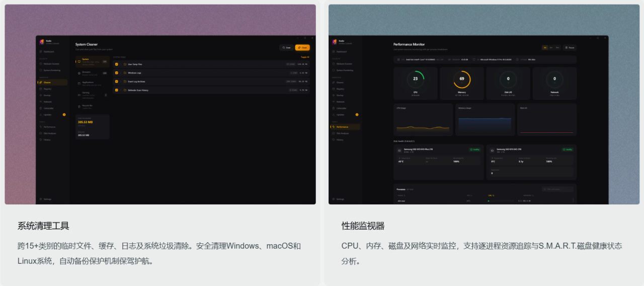
Task: Click the Kudu logo in System Cleaner window
Action: click(42, 42)
